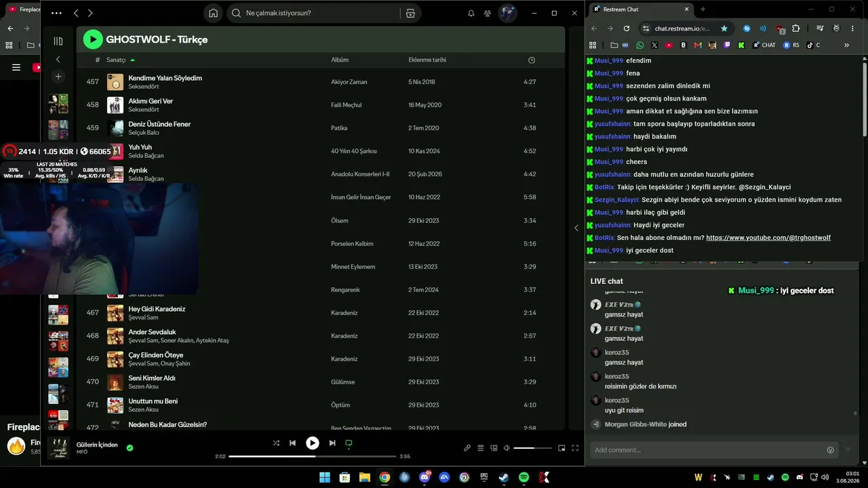Open Chrome media controls icon

point(820,28)
